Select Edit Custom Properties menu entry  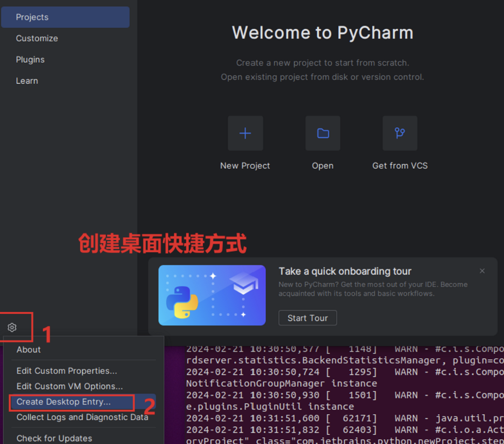pos(67,371)
